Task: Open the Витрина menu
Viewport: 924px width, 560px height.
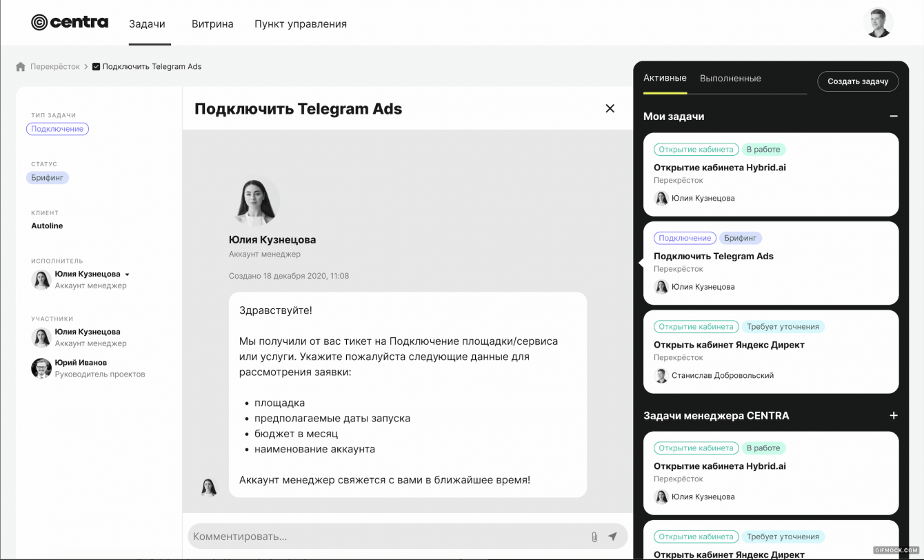Action: (212, 24)
